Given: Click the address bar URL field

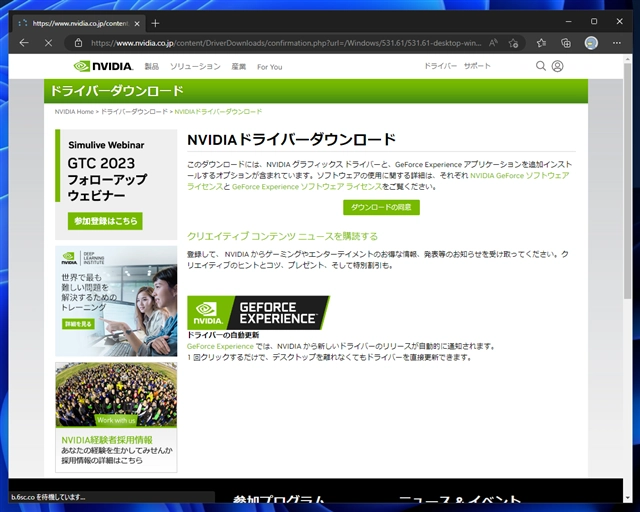Looking at the screenshot, I should 286,43.
